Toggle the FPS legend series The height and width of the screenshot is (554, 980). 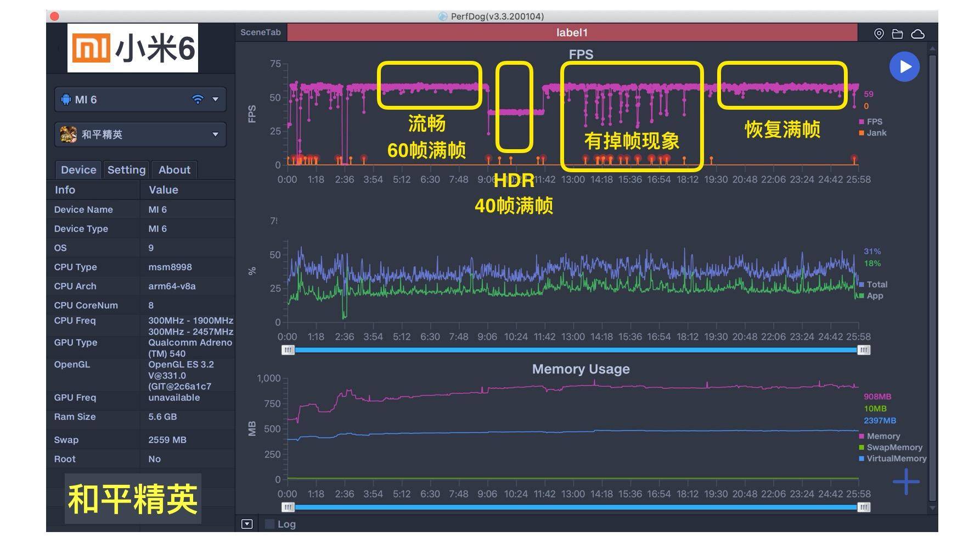pyautogui.click(x=874, y=122)
